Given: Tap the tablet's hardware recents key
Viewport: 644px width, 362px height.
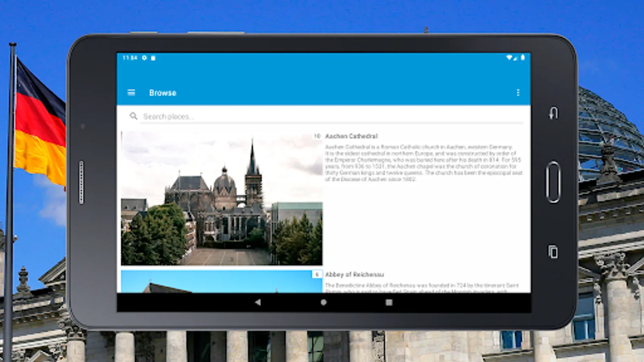Looking at the screenshot, I should 553,252.
